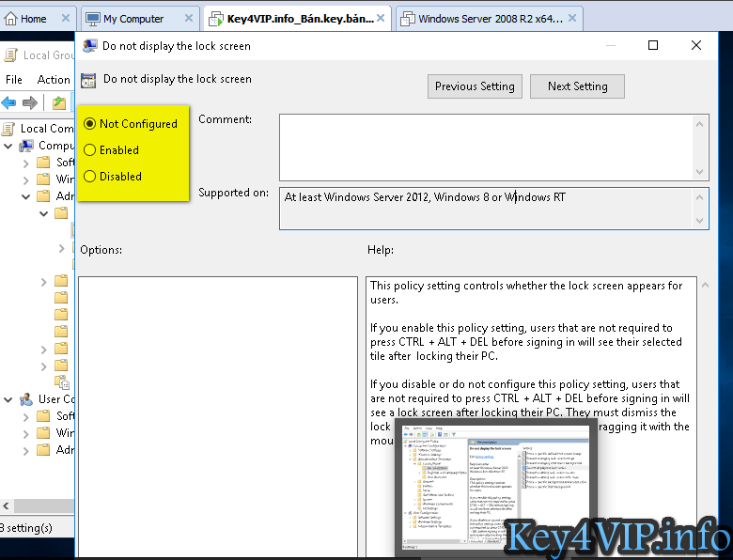Expand the first Windows Settings node
The width and height of the screenshot is (733, 560).
[25, 180]
